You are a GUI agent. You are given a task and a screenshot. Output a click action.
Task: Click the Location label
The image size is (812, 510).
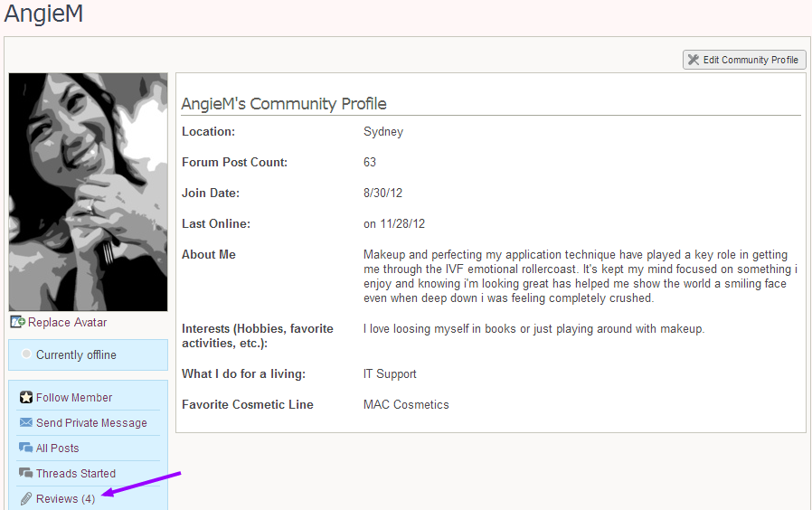pos(208,131)
